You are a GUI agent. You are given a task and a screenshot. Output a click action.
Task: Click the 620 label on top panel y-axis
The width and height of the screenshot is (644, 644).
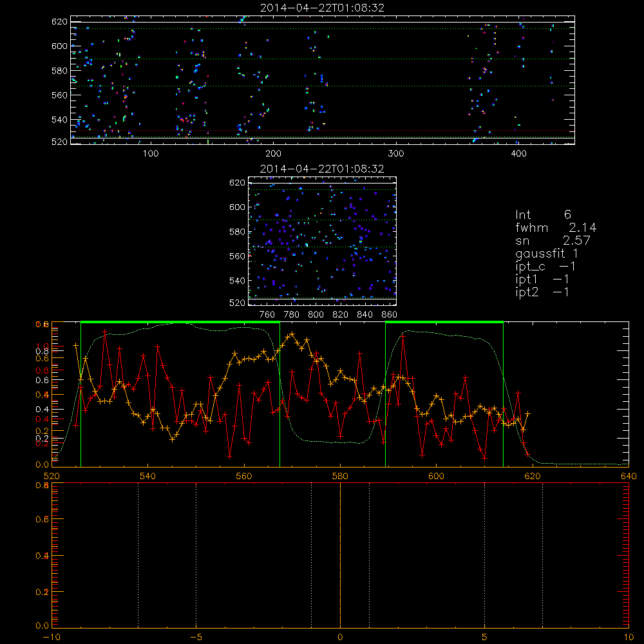[x=59, y=21]
